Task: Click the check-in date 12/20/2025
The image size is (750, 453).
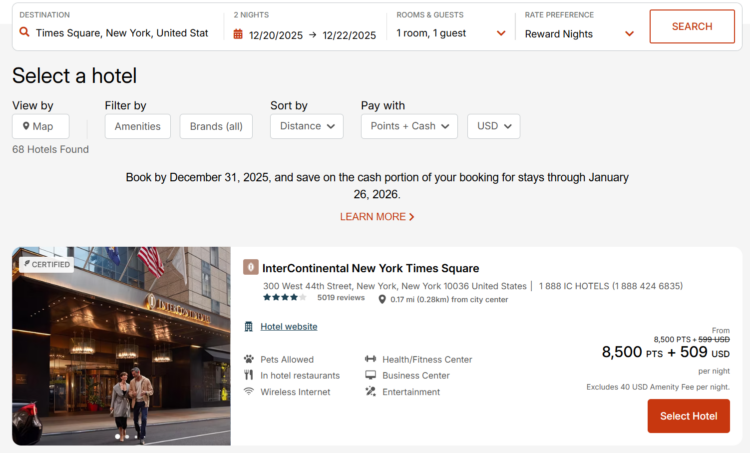Action: [276, 35]
